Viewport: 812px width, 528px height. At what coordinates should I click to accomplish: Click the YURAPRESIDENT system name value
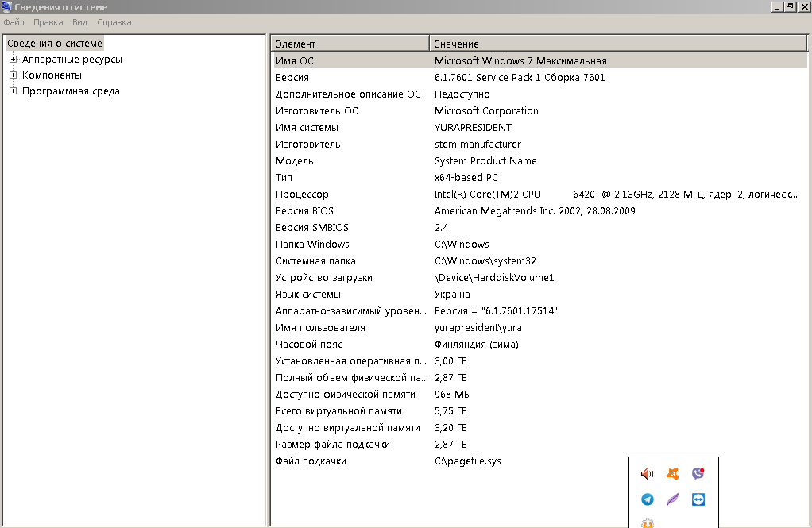pos(473,127)
